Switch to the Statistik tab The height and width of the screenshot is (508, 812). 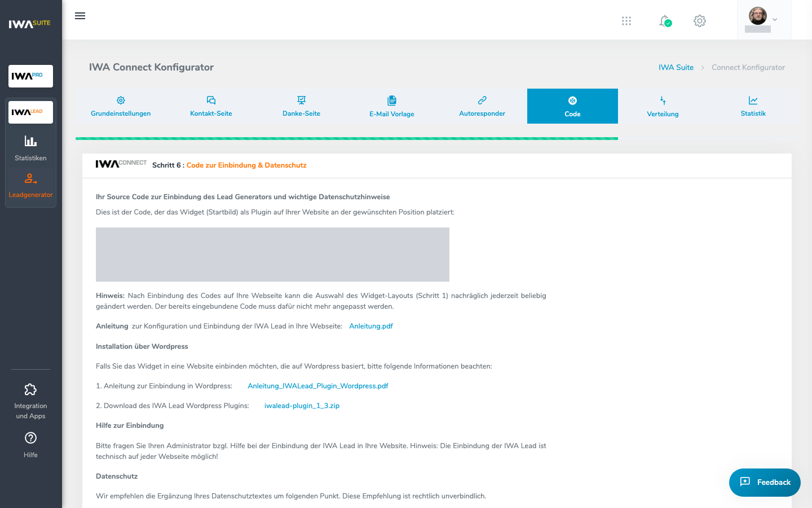click(753, 106)
